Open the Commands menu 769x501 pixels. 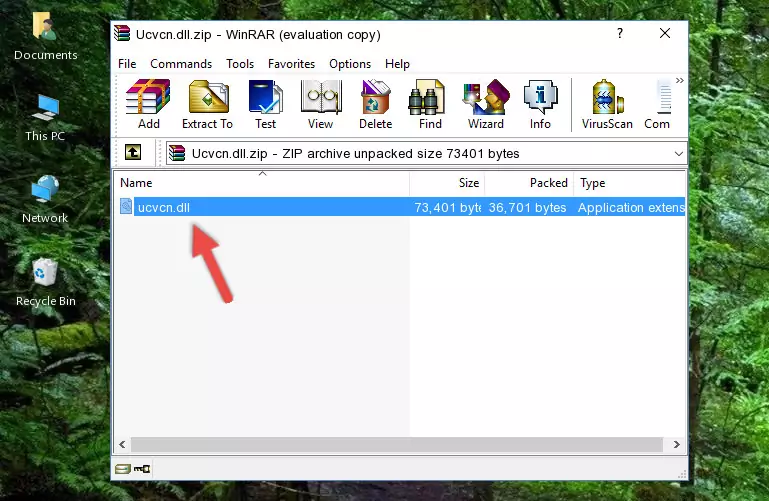click(181, 64)
